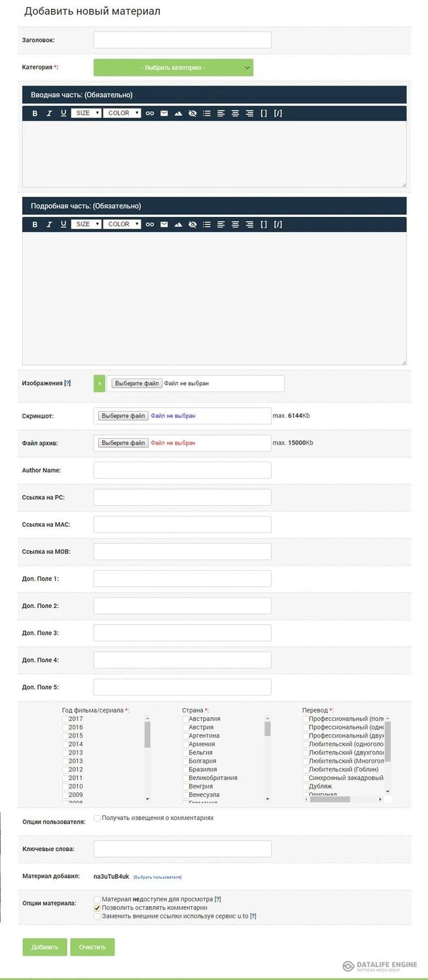The height and width of the screenshot is (980, 428).
Task: Insert email via Подробная часть envelope icon
Action: pos(164,224)
